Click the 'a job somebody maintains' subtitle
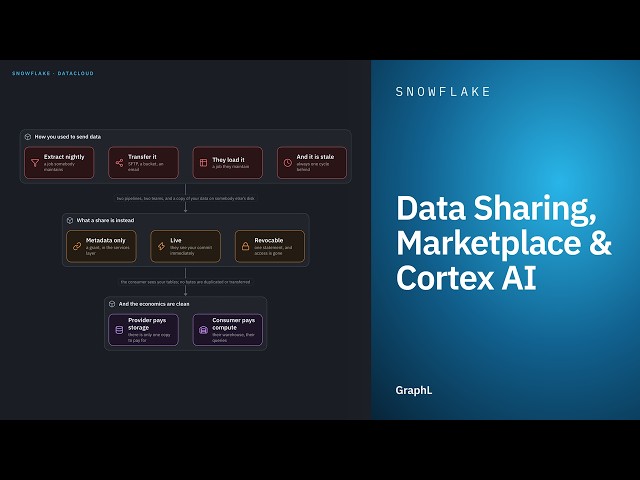Image resolution: width=640 pixels, height=480 pixels. [x=59, y=167]
